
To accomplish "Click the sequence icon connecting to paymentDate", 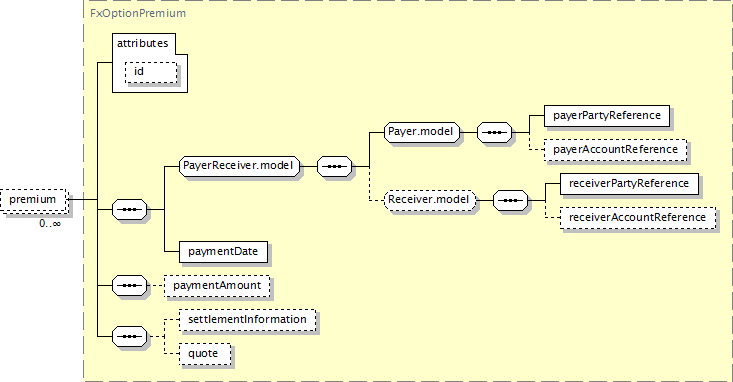I will pyautogui.click(x=129, y=209).
